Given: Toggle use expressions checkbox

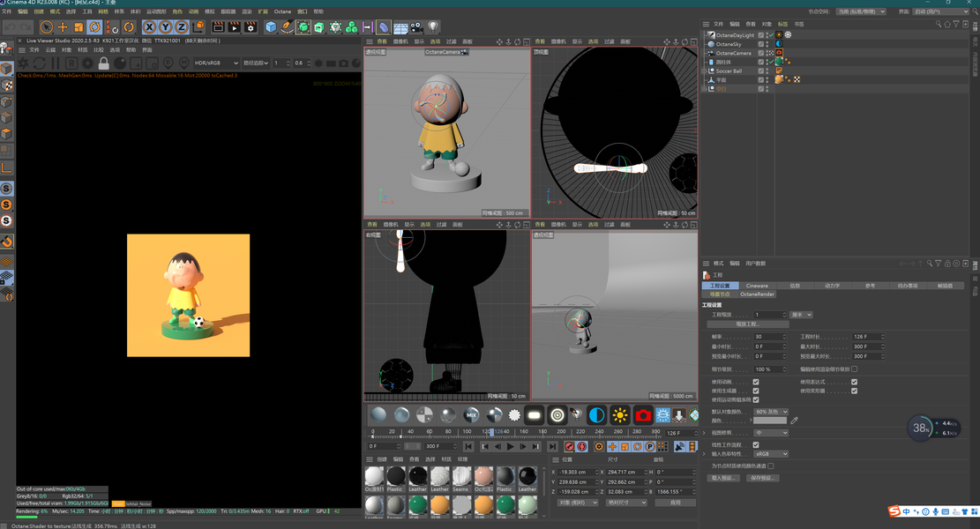Looking at the screenshot, I should 854,382.
